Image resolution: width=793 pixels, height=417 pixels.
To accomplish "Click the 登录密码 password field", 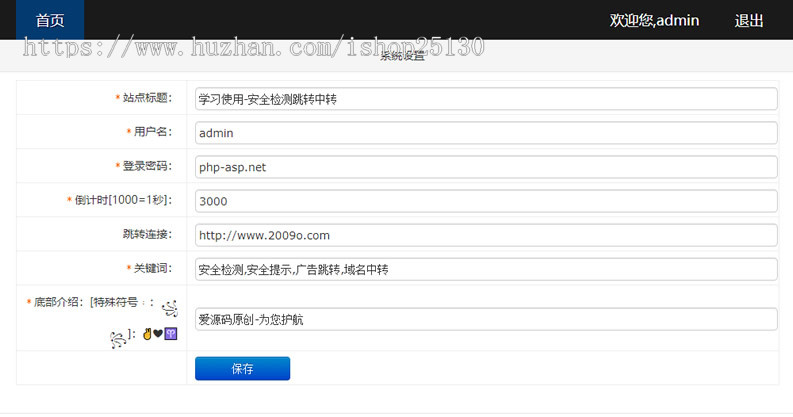I will click(x=486, y=167).
